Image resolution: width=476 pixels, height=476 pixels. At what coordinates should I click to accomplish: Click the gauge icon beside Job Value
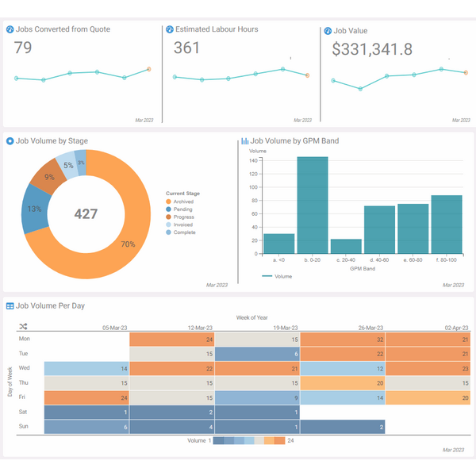328,31
